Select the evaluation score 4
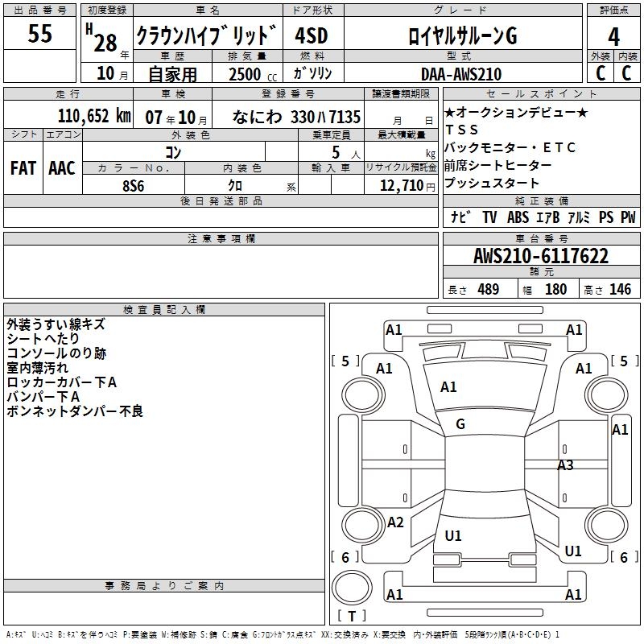The height and width of the screenshot is (644, 644). click(613, 35)
